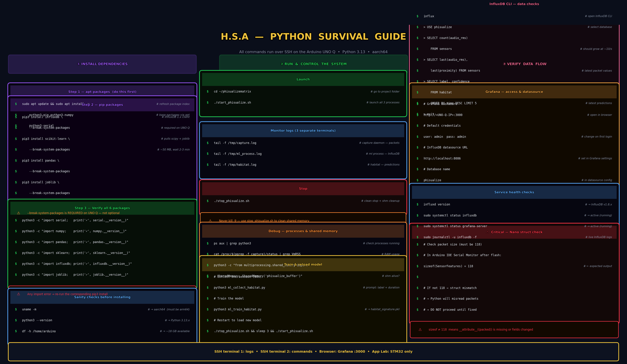Click the 'import sklearn' verify command
The width and height of the screenshot is (627, 364).
(76, 253)
